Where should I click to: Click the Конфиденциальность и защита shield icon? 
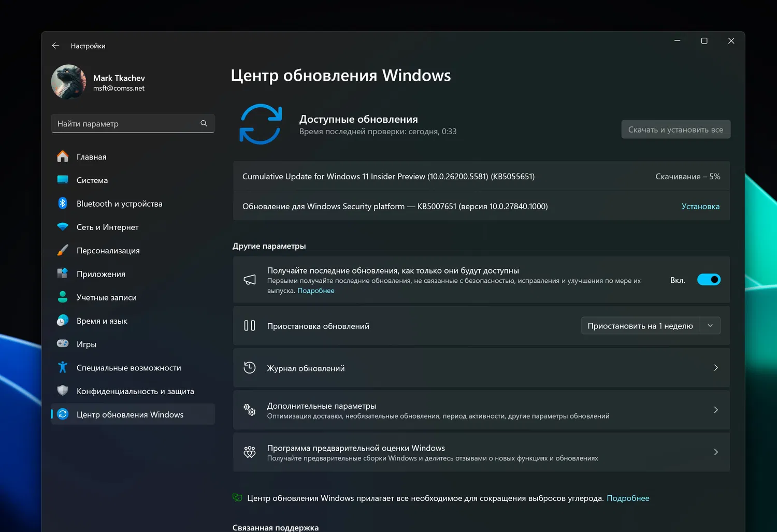click(x=63, y=391)
